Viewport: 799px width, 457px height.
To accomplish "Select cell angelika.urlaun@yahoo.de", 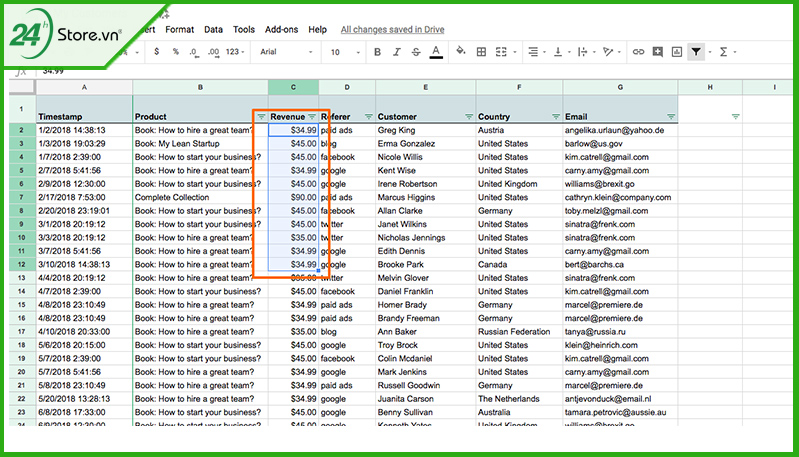I will [620, 130].
